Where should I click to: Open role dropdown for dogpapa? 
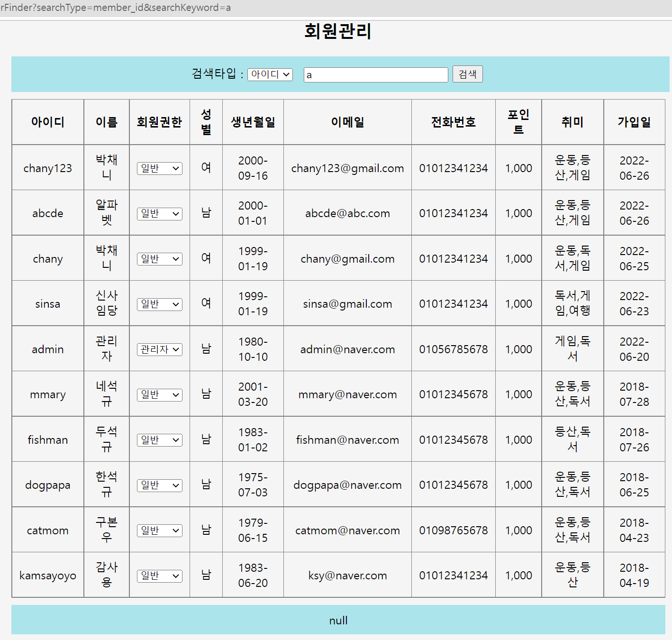click(160, 485)
